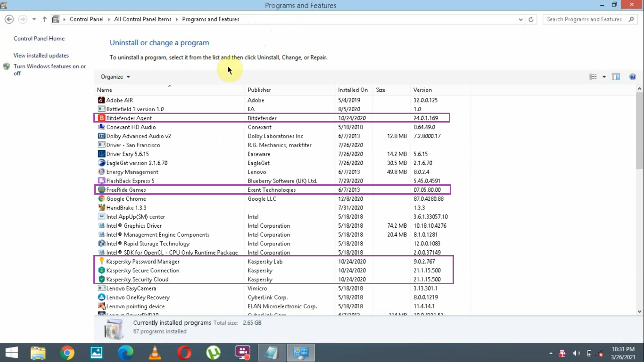644x362 pixels.
Task: Click the Kaspersky Password Manager icon
Action: tap(101, 262)
